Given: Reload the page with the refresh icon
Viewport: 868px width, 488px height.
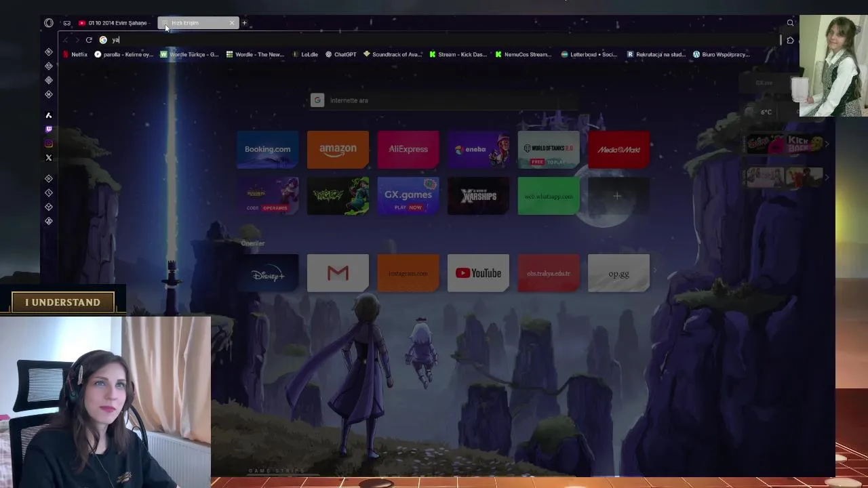Looking at the screenshot, I should (89, 40).
